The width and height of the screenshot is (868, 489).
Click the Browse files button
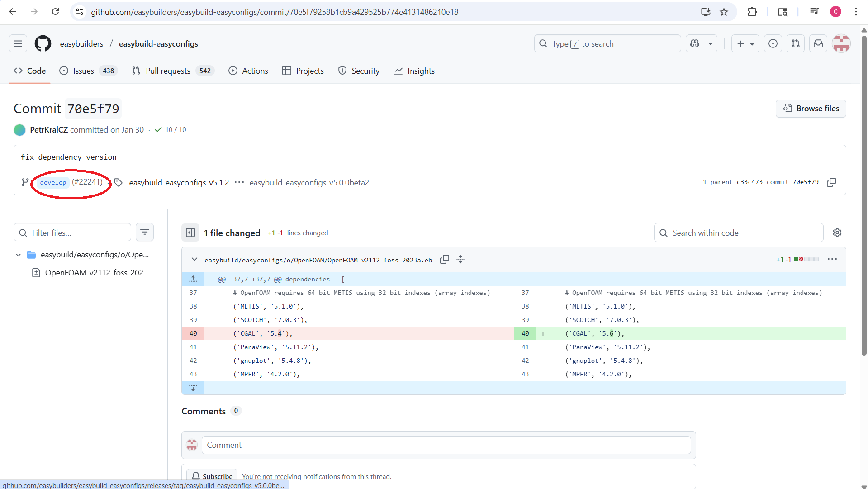pos(811,109)
